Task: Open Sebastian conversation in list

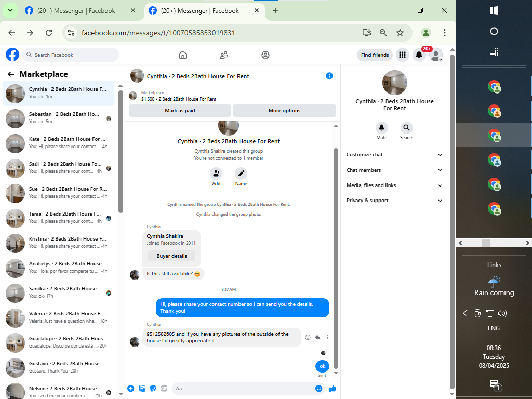Action: tap(58, 118)
